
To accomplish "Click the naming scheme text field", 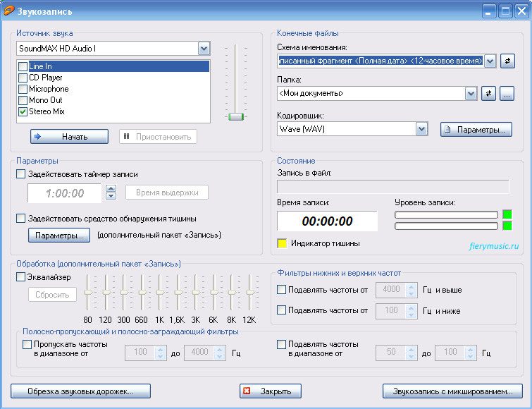I will 381,61.
